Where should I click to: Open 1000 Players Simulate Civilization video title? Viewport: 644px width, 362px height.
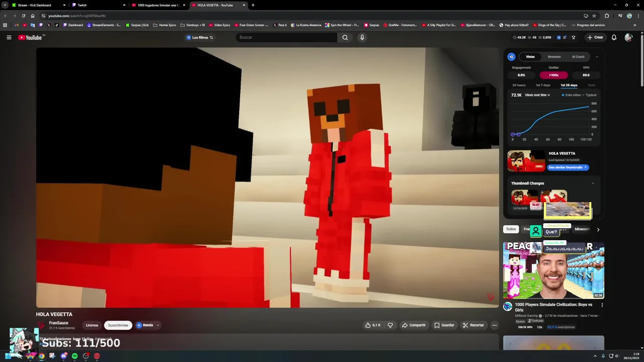[x=553, y=307]
